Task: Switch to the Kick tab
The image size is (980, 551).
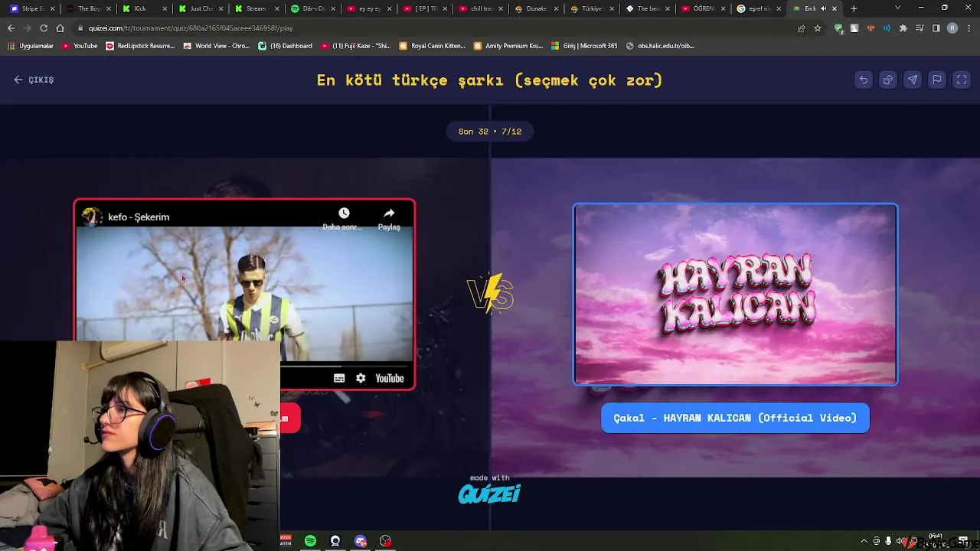Action: [145, 8]
